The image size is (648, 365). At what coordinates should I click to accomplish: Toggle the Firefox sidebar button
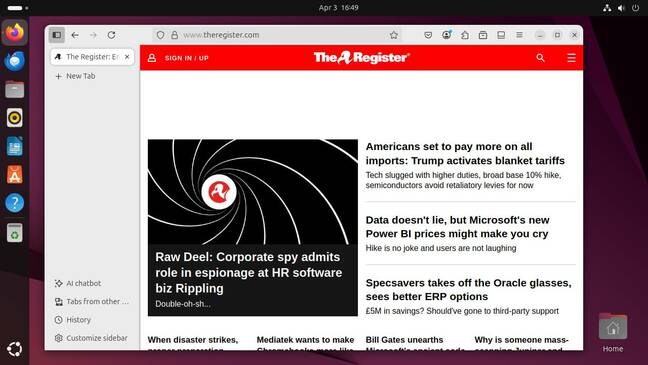click(57, 35)
